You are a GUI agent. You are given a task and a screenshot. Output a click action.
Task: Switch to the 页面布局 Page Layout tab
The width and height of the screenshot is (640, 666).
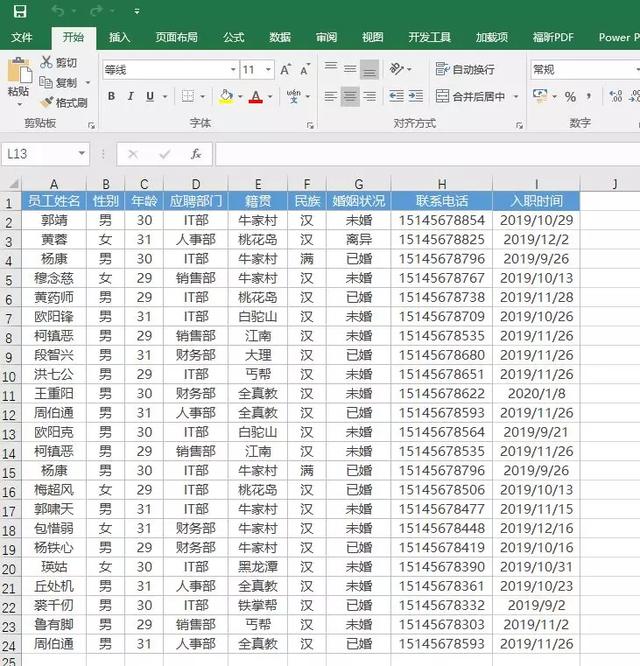pyautogui.click(x=176, y=37)
